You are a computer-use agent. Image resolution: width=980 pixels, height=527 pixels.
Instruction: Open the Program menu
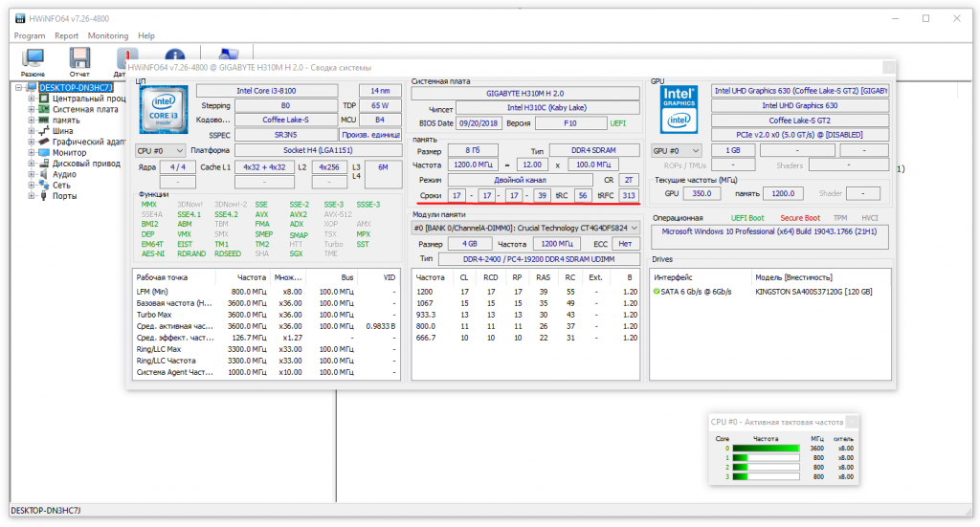pos(30,35)
